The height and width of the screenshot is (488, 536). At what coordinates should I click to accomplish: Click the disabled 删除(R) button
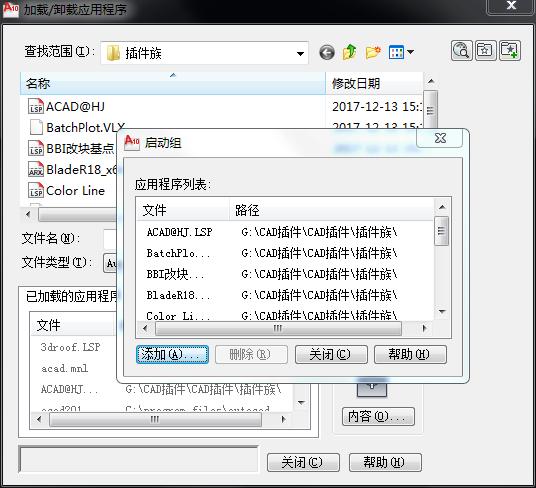pyautogui.click(x=251, y=354)
